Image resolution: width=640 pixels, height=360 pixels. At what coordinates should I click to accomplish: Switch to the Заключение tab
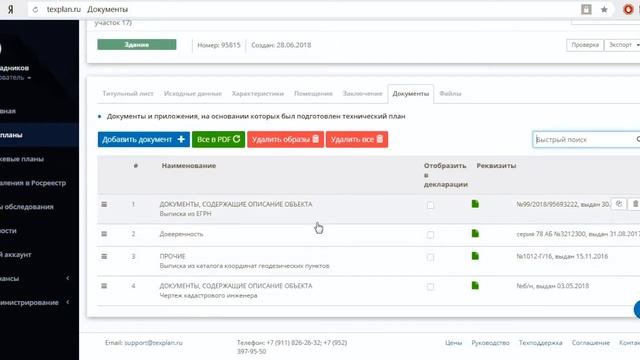[362, 93]
